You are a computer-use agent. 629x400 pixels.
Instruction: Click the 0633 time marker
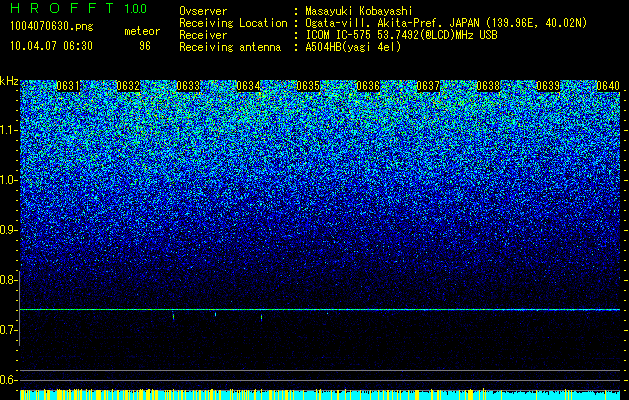[188, 86]
